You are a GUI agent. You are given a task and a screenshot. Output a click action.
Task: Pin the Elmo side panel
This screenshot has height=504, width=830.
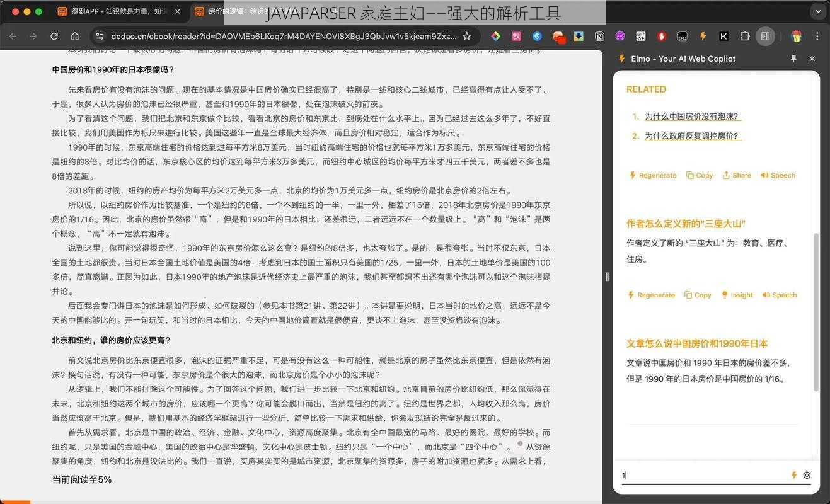793,59
